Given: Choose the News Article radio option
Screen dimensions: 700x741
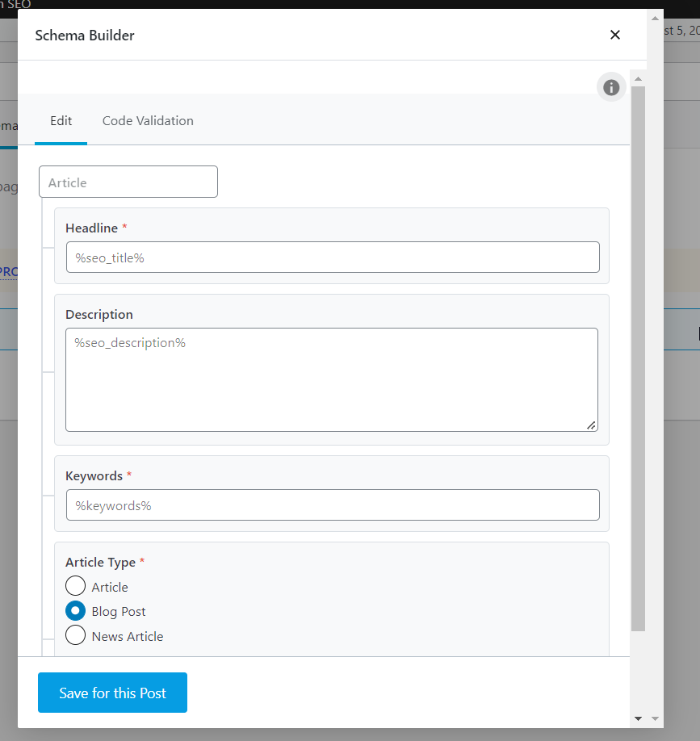Looking at the screenshot, I should [76, 635].
